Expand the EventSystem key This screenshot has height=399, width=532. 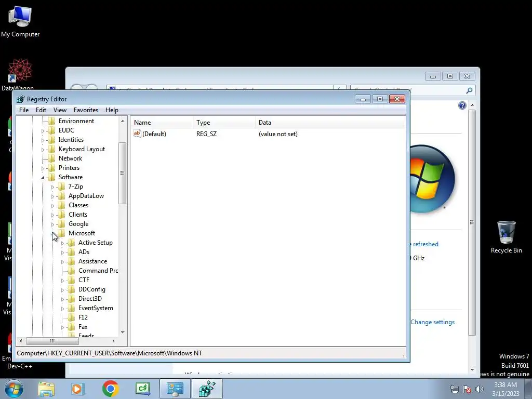[x=62, y=309]
